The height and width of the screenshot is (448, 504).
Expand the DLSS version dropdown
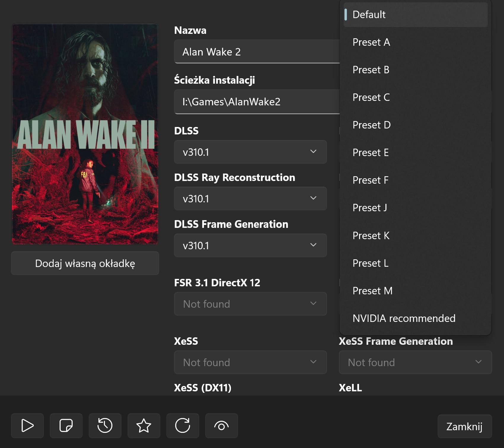250,152
